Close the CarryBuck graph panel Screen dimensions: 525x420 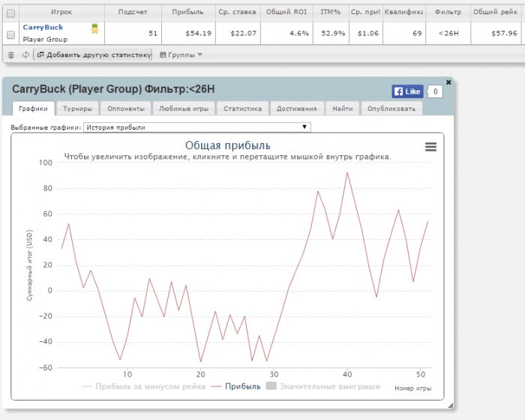tap(448, 82)
